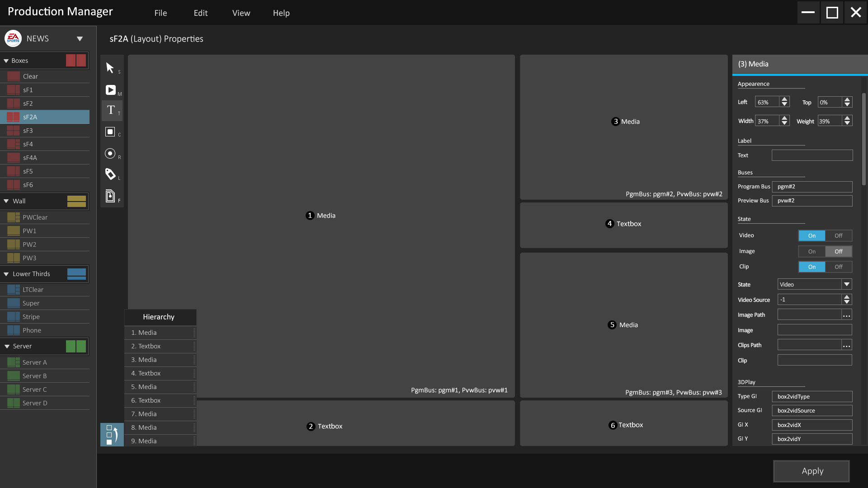Click the Apply button
868x488 pixels.
pyautogui.click(x=811, y=471)
